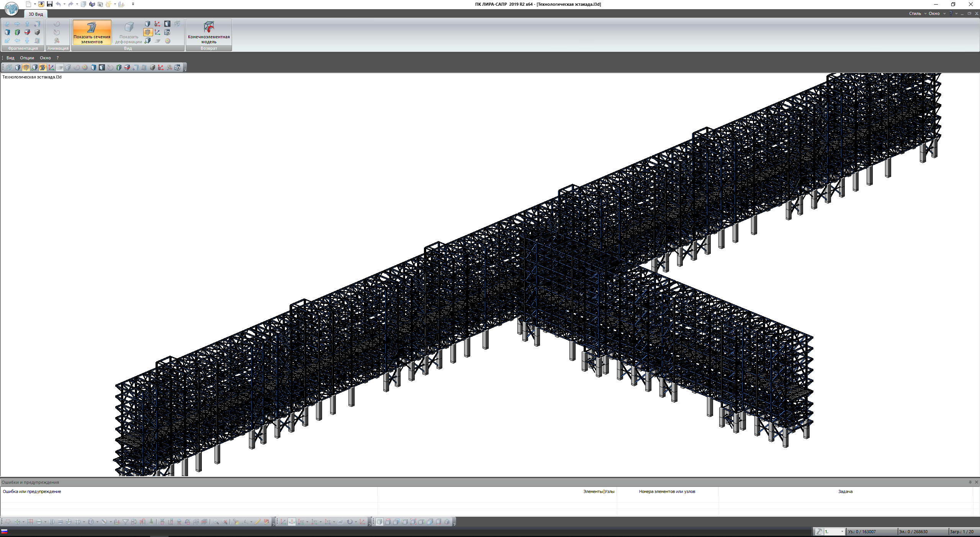Click the red section cut cube icon
Screen dimensions: 980x537
point(27,33)
